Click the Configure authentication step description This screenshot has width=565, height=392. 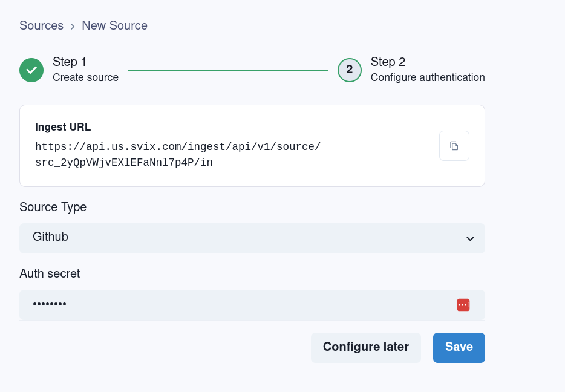(x=427, y=77)
